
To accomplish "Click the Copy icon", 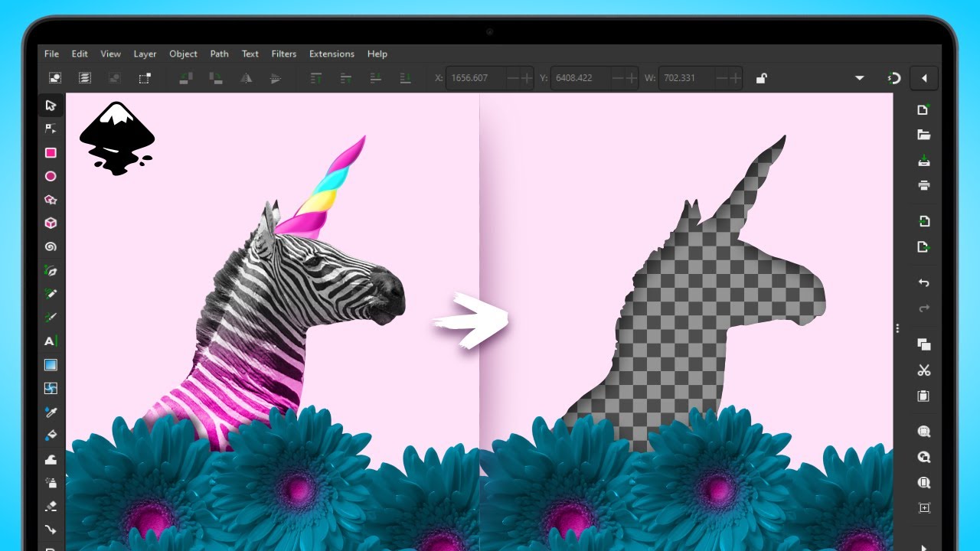I will click(924, 345).
